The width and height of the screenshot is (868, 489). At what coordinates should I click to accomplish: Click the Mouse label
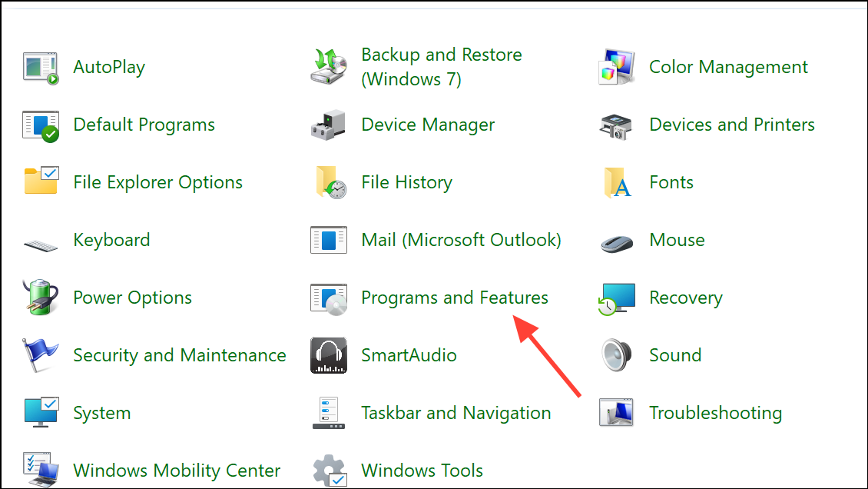click(677, 240)
